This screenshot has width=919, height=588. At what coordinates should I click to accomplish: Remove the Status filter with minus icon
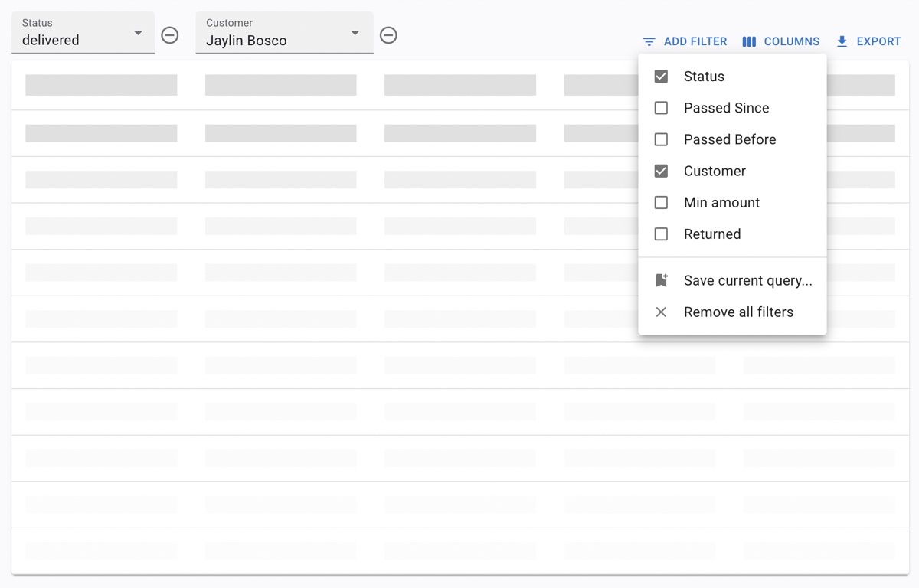point(170,35)
